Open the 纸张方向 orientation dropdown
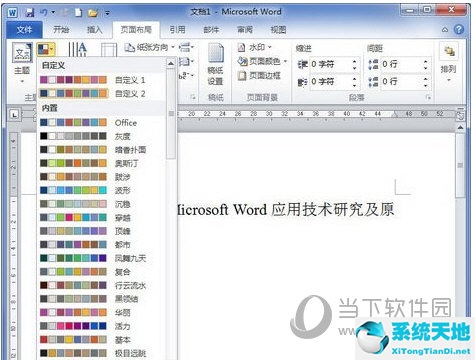 tap(150, 48)
